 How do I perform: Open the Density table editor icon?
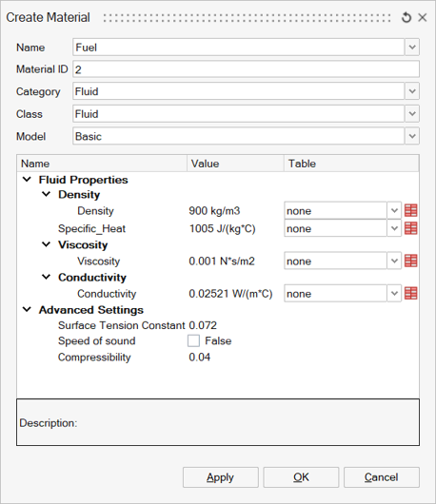pos(411,211)
